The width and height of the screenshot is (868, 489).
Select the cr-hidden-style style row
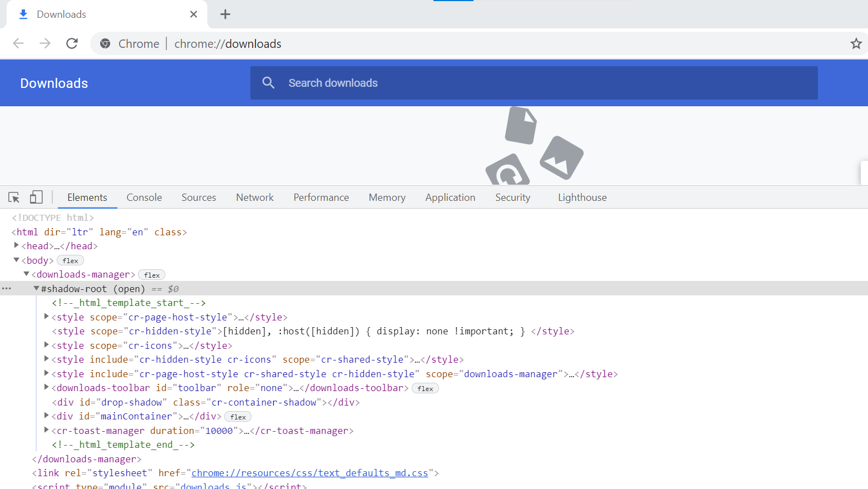(x=313, y=331)
